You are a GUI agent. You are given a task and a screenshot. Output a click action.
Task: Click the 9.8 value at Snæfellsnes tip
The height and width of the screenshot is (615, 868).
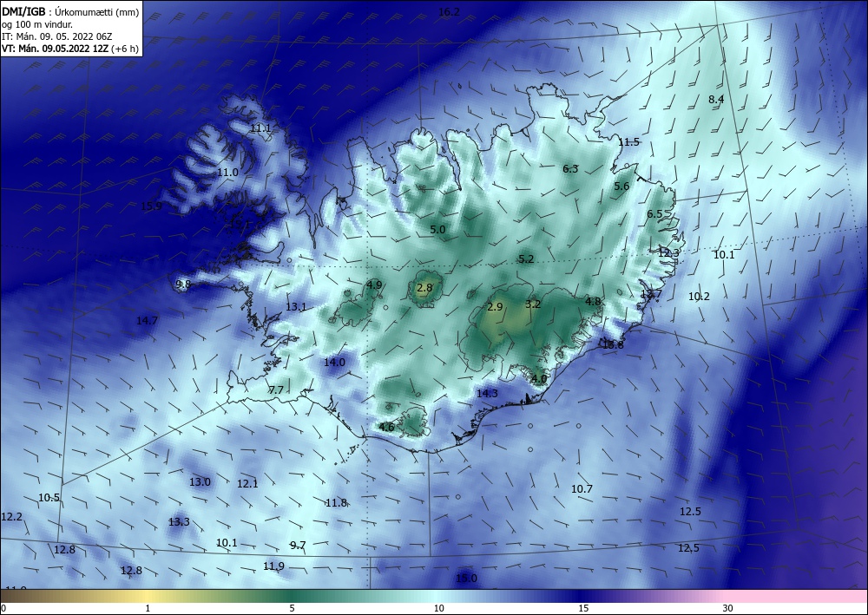pyautogui.click(x=183, y=285)
